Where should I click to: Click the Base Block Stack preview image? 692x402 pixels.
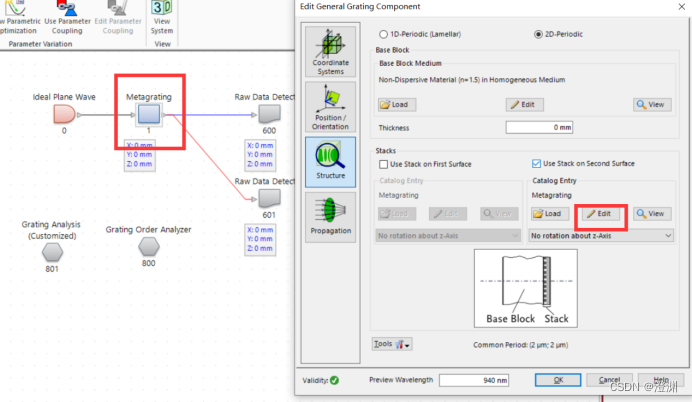pos(526,288)
